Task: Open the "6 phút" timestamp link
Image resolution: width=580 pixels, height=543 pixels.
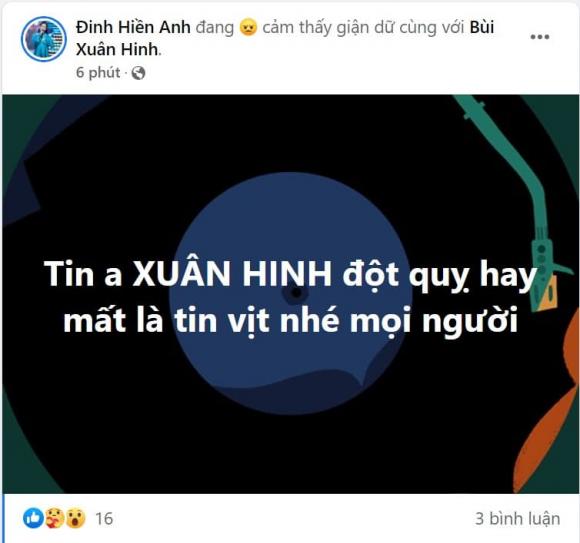Action: pos(98,72)
